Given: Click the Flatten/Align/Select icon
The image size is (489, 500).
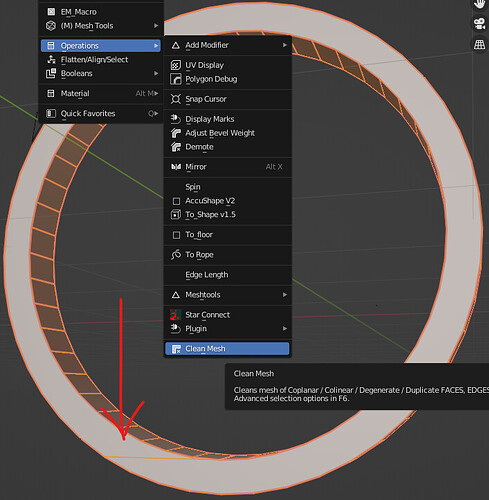Looking at the screenshot, I should (51, 60).
